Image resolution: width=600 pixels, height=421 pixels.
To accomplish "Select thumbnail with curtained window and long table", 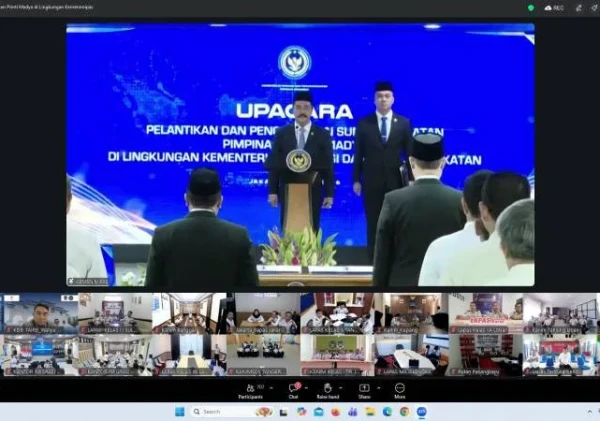I will [189, 355].
